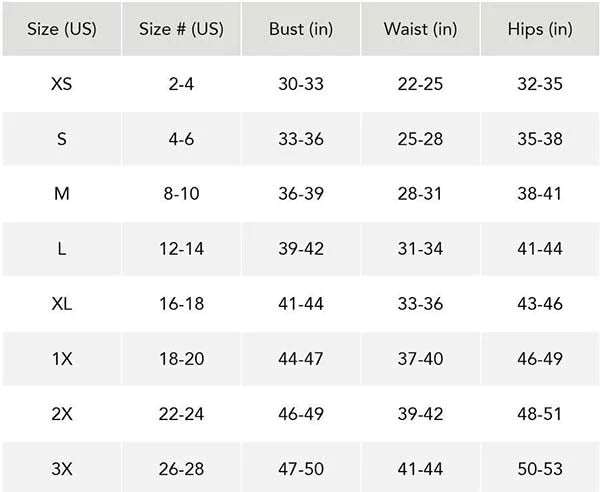Click the XL size label
Image resolution: width=600 pixels, height=492 pixels.
(x=61, y=304)
